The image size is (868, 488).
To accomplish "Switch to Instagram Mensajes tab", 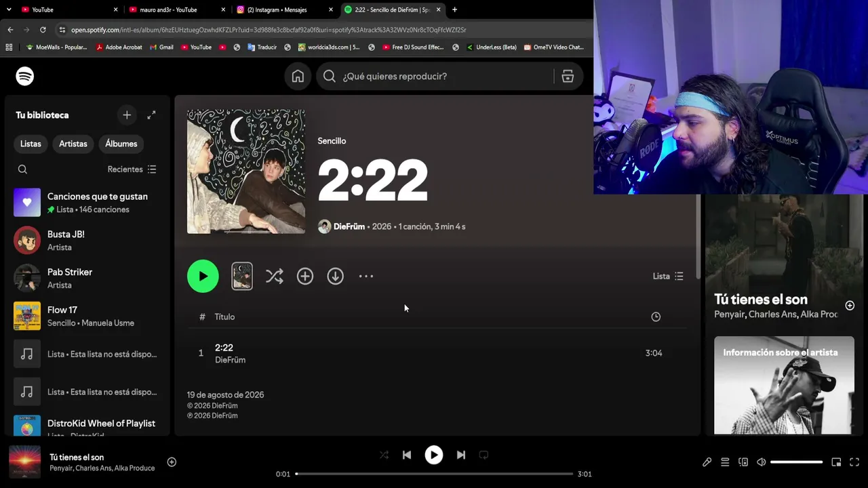I will tap(285, 9).
